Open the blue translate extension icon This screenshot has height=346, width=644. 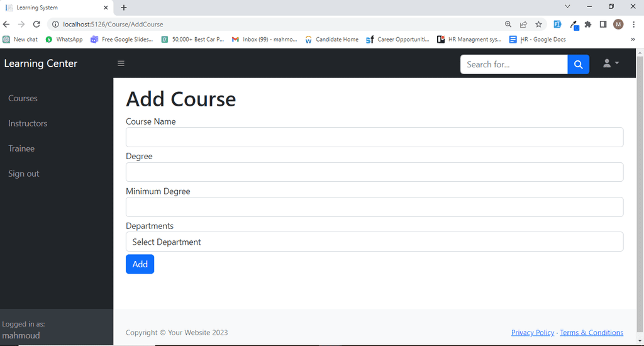(557, 25)
